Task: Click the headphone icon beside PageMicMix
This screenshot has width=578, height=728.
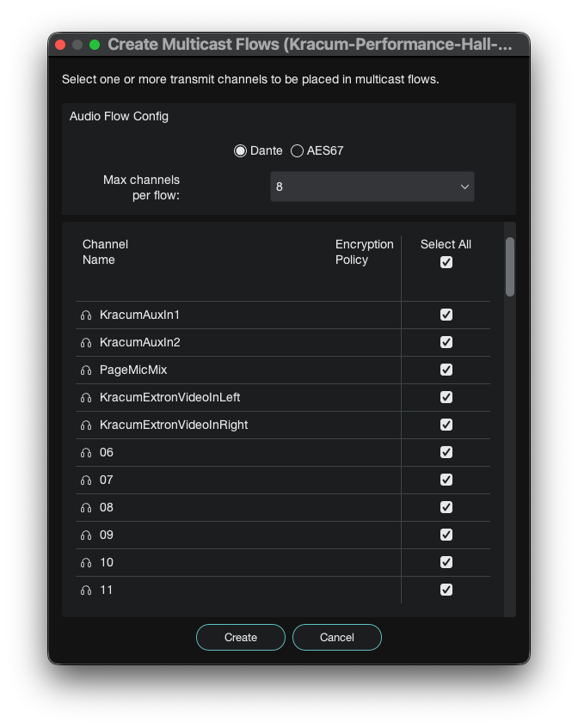Action: pyautogui.click(x=86, y=370)
